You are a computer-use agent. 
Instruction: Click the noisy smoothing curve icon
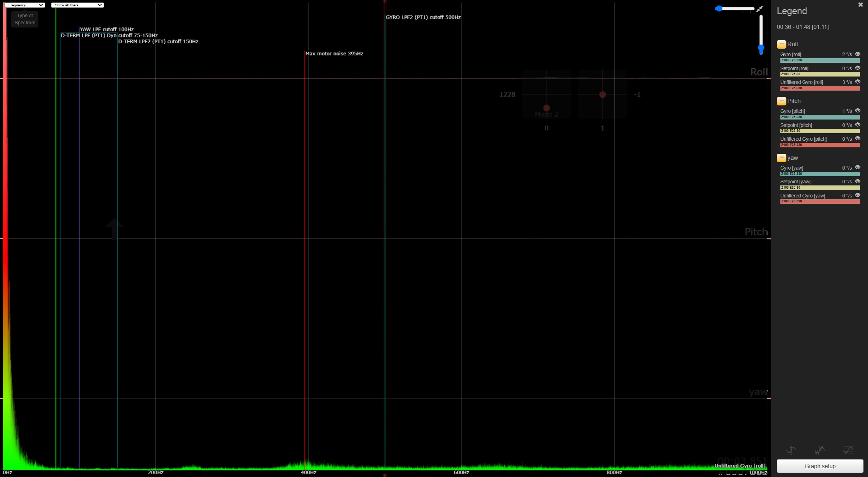pyautogui.click(x=819, y=450)
